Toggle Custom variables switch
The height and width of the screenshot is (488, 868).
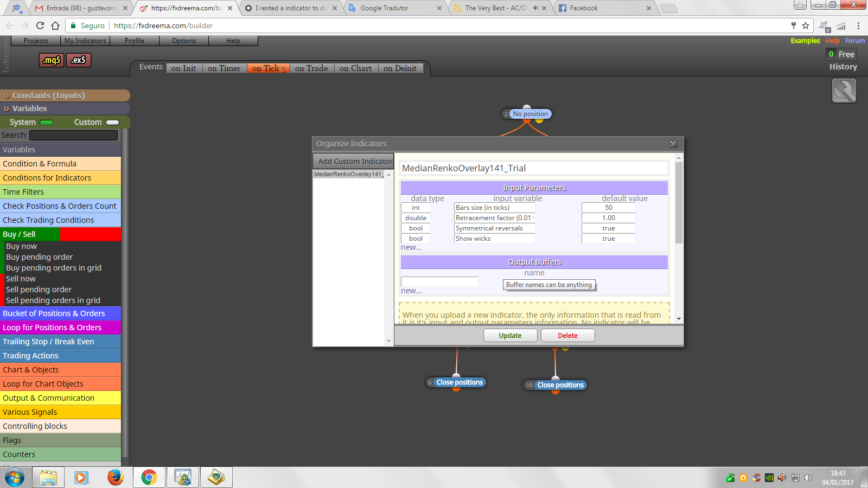coord(113,123)
